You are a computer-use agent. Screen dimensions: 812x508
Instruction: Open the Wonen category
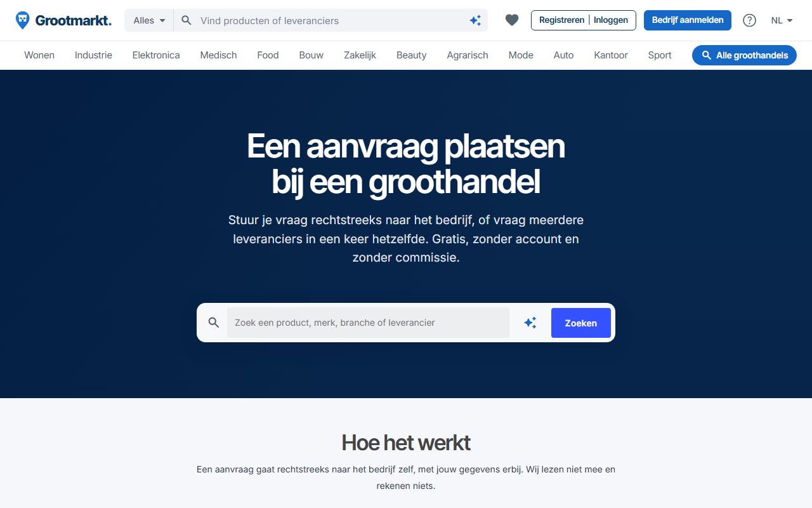(39, 55)
